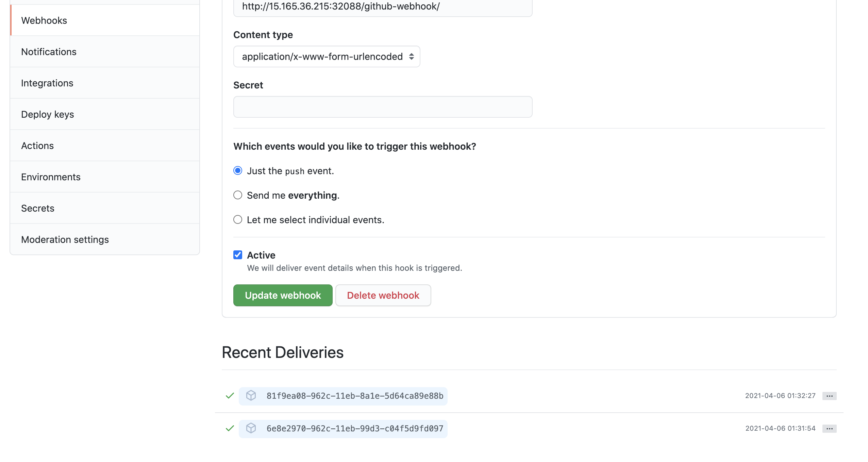Viewport: 868px width, 462px height.
Task: Click the package/push event icon for 6e8e2970
Action: [251, 428]
